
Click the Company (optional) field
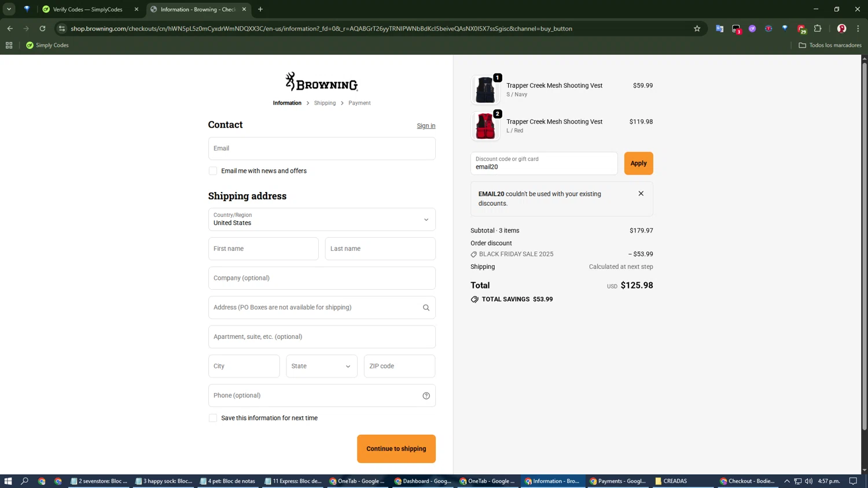point(322,278)
